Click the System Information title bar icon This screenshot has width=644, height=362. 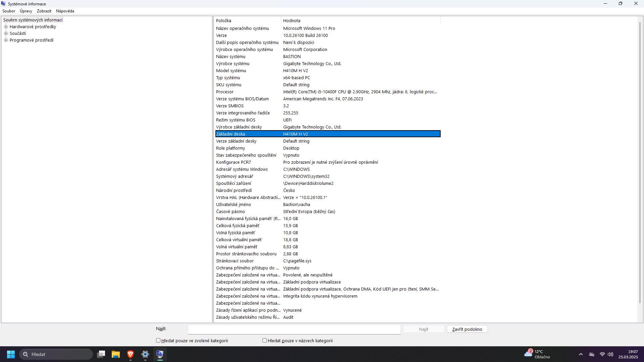pyautogui.click(x=3, y=4)
